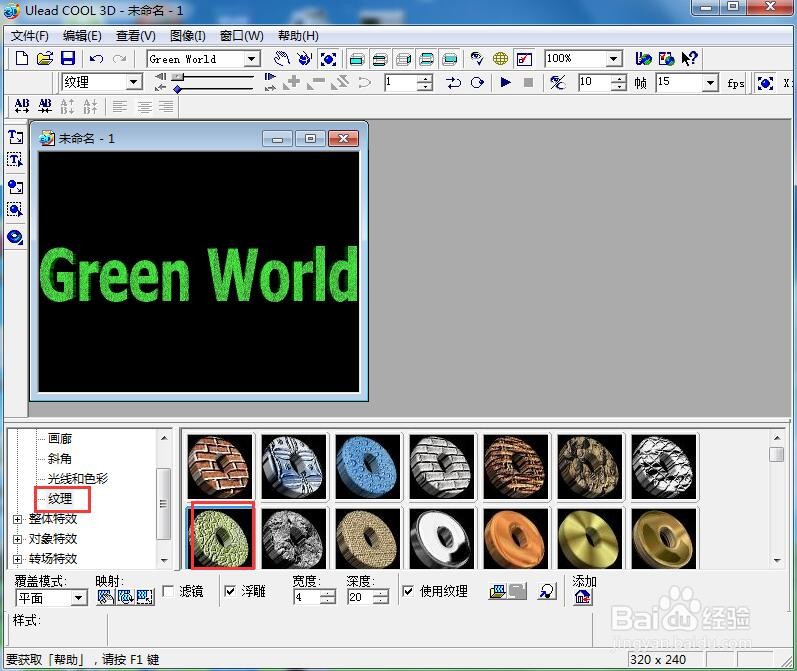
Task: Click the current frame field showing 1
Action: point(400,82)
